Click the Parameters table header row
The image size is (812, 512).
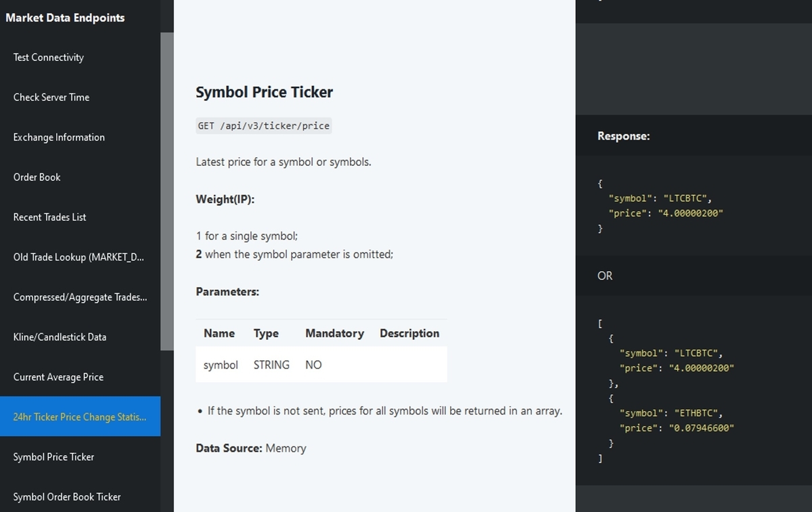[x=321, y=333]
